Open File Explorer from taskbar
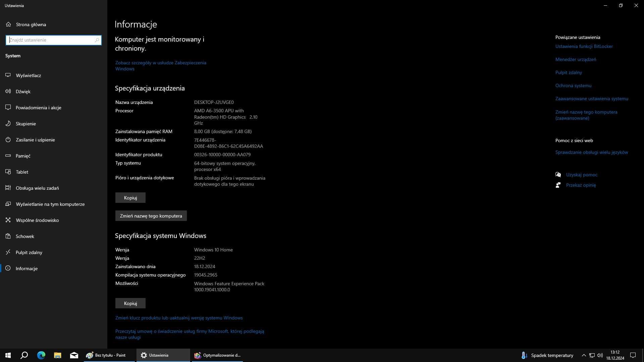644x362 pixels. pos(57,355)
